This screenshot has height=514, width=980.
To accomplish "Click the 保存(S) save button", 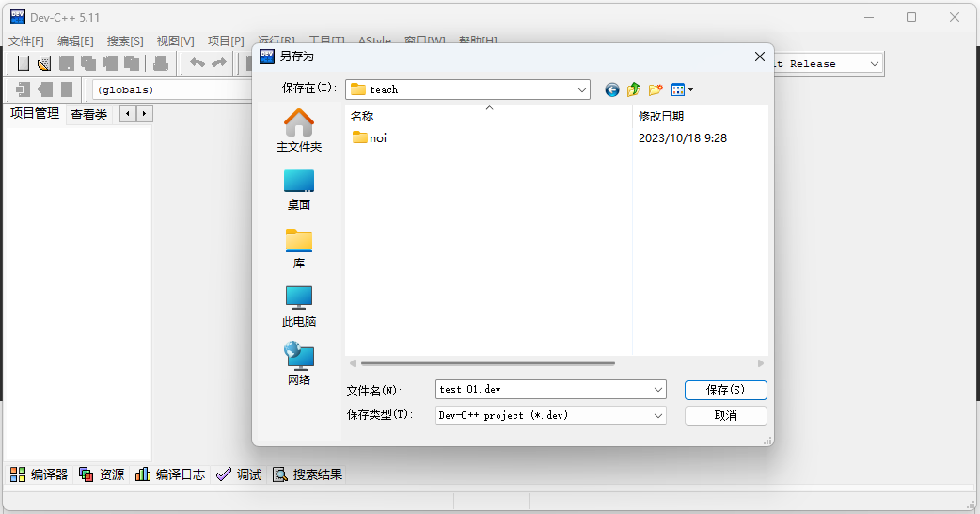I will (725, 390).
